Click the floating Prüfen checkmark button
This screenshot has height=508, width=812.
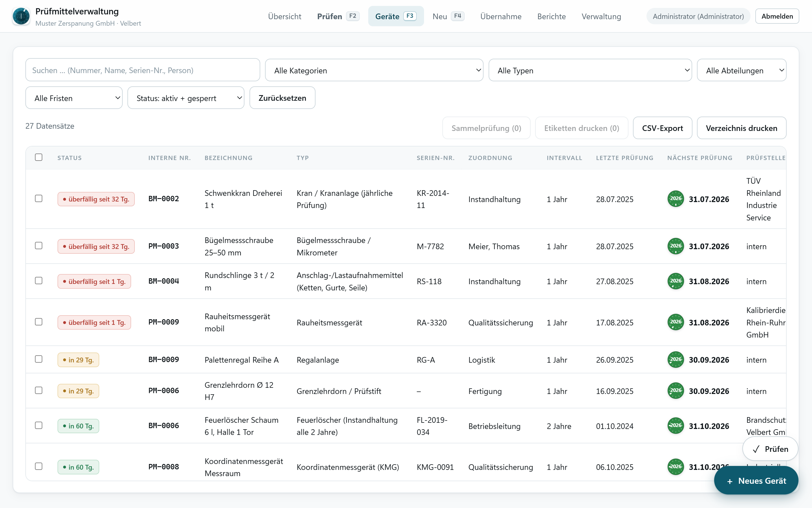click(x=770, y=449)
